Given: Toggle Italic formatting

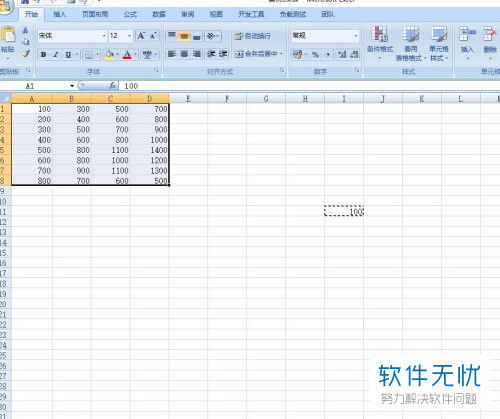Looking at the screenshot, I should [x=56, y=55].
